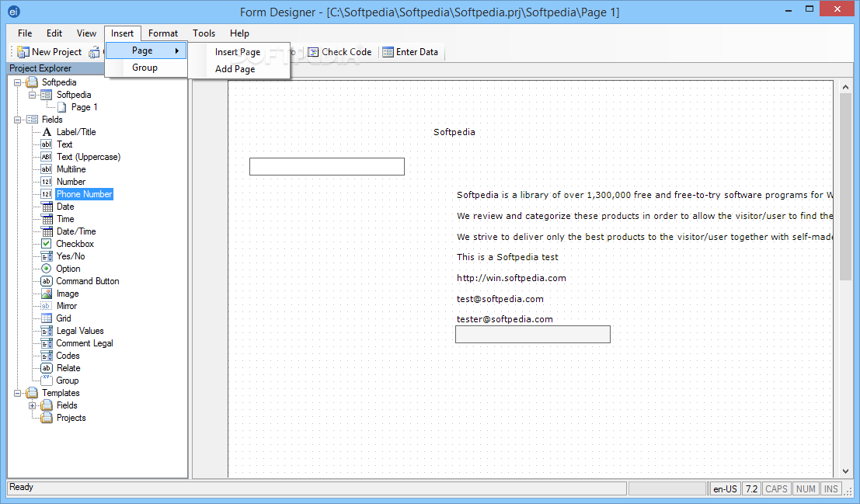Collapse the Fields tree node
Viewport: 860px width, 504px height.
pos(18,120)
